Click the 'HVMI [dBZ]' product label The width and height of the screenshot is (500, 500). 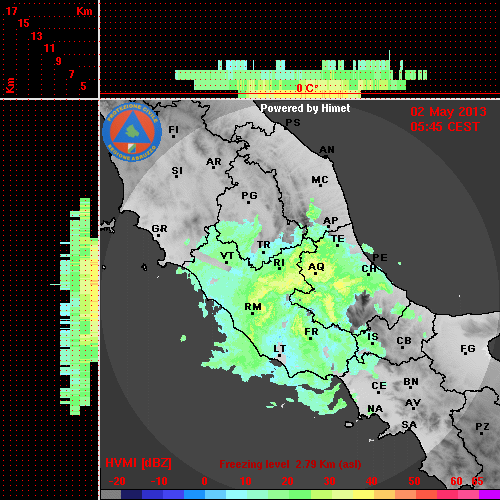click(138, 463)
